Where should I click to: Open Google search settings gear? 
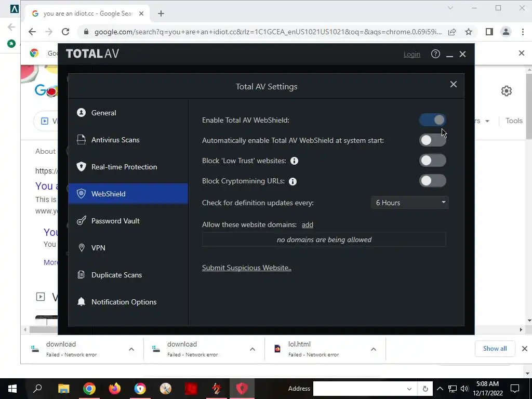tap(506, 91)
